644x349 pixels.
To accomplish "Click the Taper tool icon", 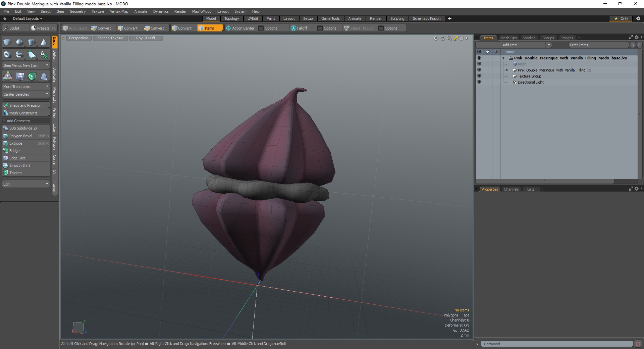I will (44, 77).
